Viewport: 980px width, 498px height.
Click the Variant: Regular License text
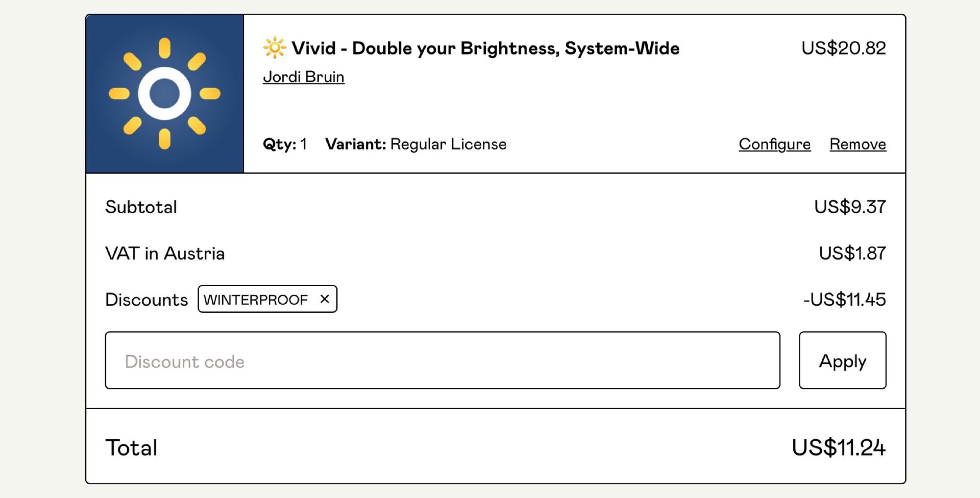tap(415, 144)
